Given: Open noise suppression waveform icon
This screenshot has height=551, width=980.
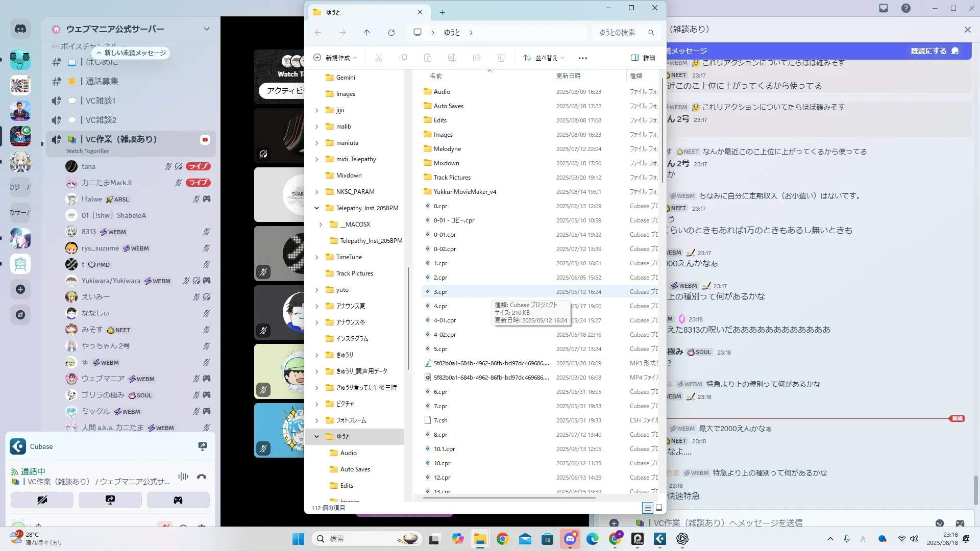Looking at the screenshot, I should pyautogui.click(x=183, y=477).
